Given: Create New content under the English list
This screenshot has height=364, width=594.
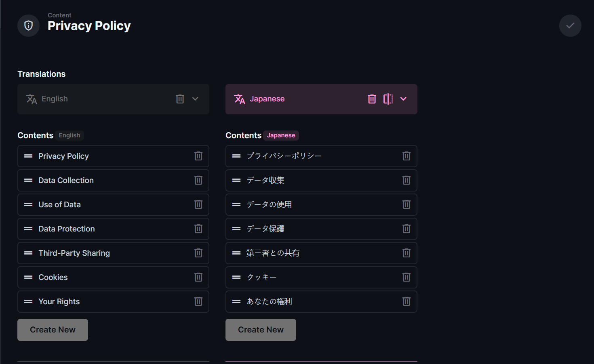Looking at the screenshot, I should (x=53, y=330).
